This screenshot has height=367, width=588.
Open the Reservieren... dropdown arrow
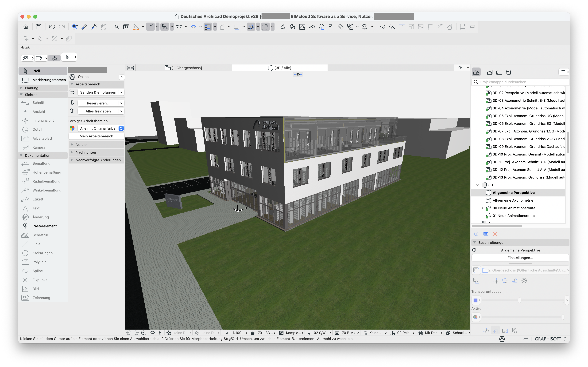pyautogui.click(x=121, y=103)
